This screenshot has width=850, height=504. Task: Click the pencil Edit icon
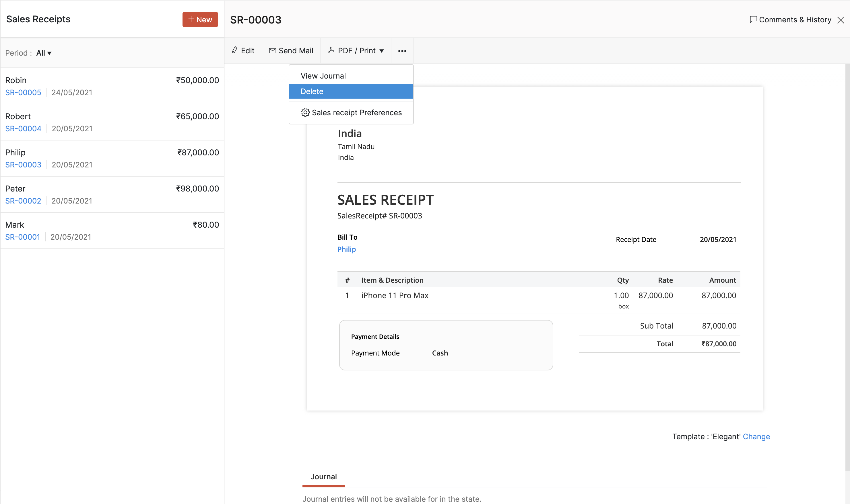[235, 50]
